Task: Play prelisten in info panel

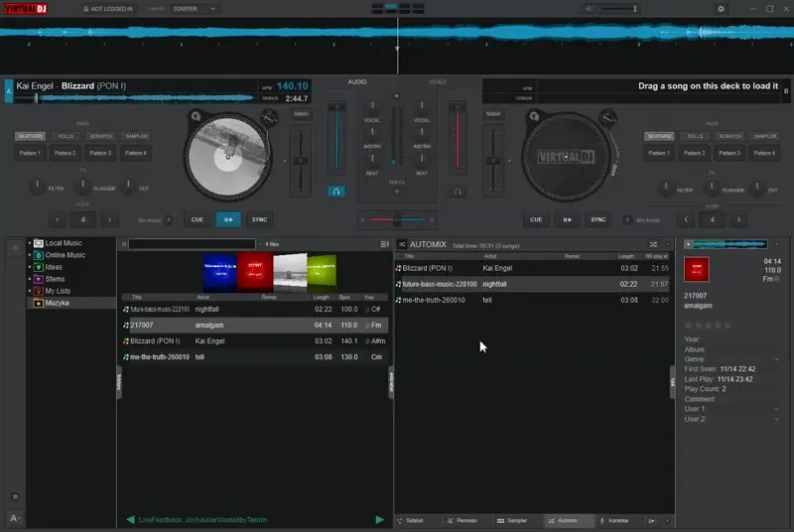Action: coord(688,244)
